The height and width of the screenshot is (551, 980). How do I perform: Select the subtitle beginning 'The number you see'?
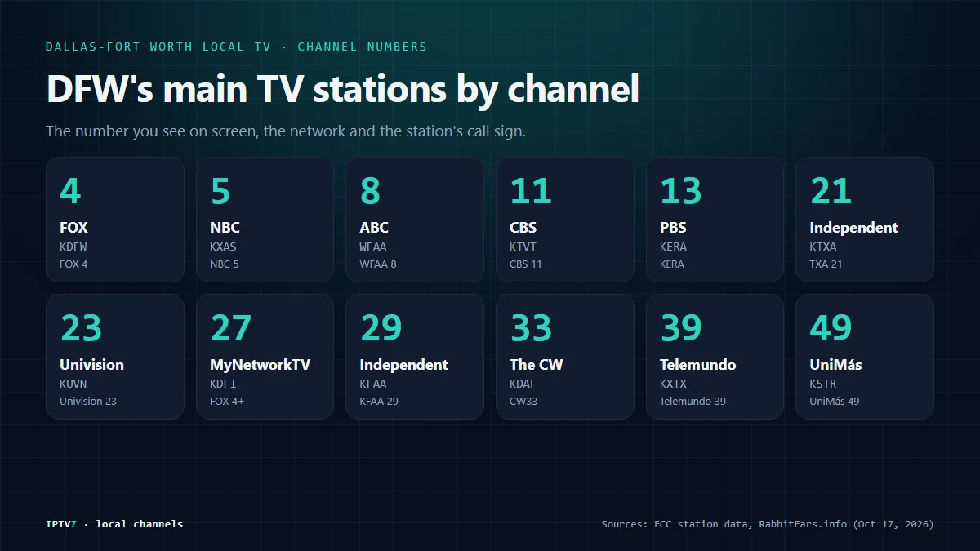click(286, 131)
